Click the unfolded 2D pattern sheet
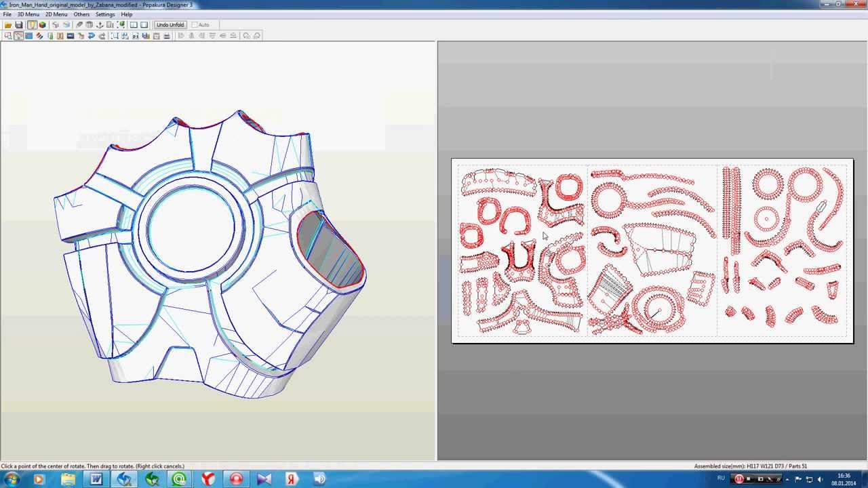 pos(652,251)
